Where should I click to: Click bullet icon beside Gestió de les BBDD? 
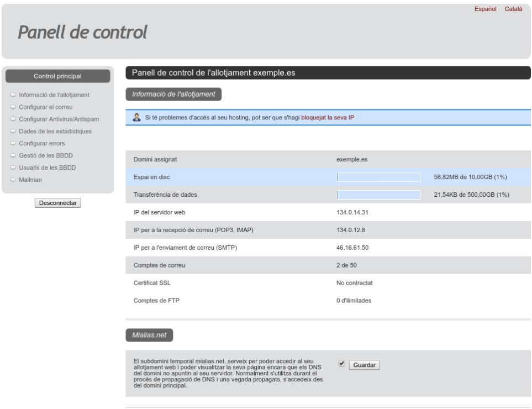13,155
